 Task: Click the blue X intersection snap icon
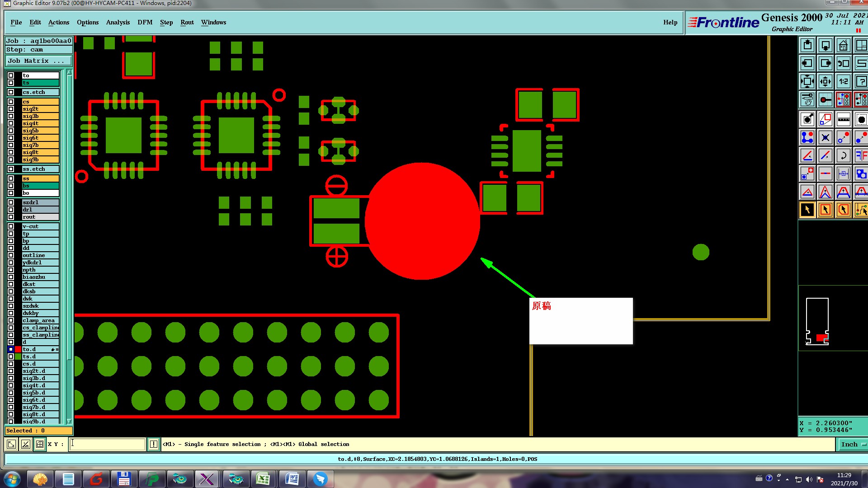(x=826, y=137)
